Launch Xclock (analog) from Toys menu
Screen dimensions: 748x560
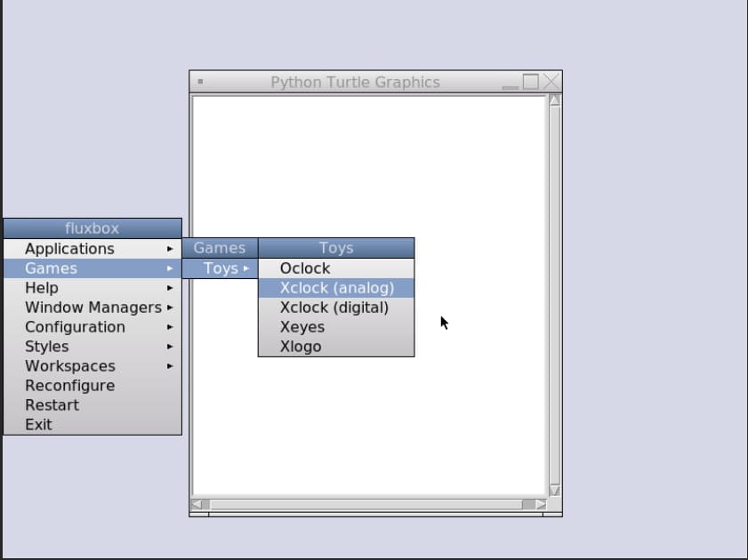336,288
